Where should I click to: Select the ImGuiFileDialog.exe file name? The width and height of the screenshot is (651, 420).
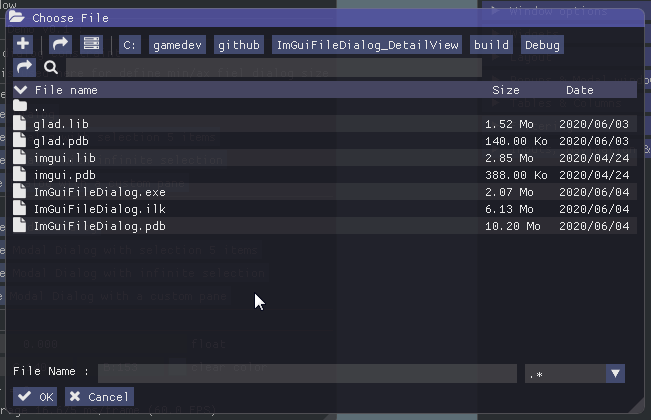(x=100, y=192)
